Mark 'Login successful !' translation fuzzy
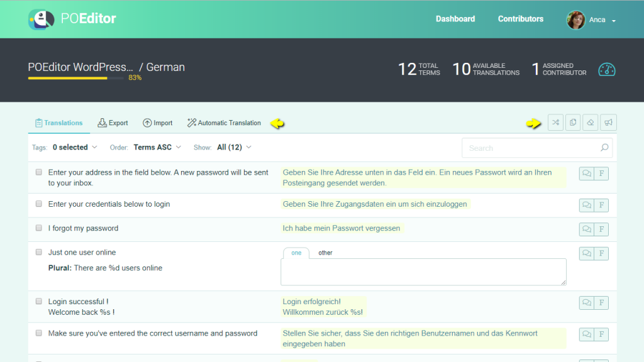This screenshot has height=362, width=644. [x=601, y=303]
